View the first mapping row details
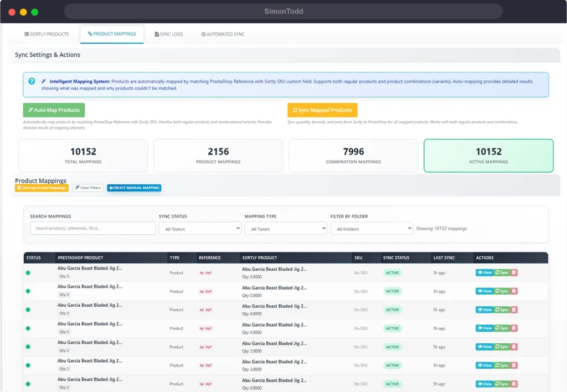Image resolution: width=567 pixels, height=392 pixels. pos(484,272)
